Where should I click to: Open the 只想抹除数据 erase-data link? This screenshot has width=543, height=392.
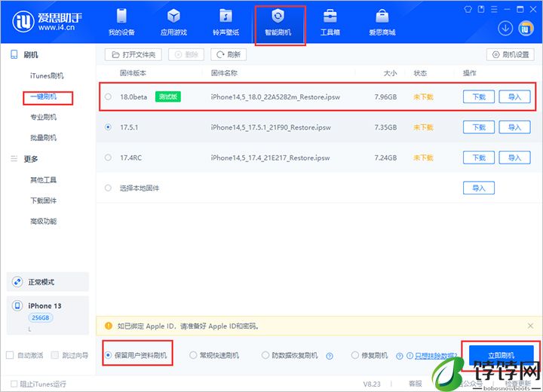[436, 356]
